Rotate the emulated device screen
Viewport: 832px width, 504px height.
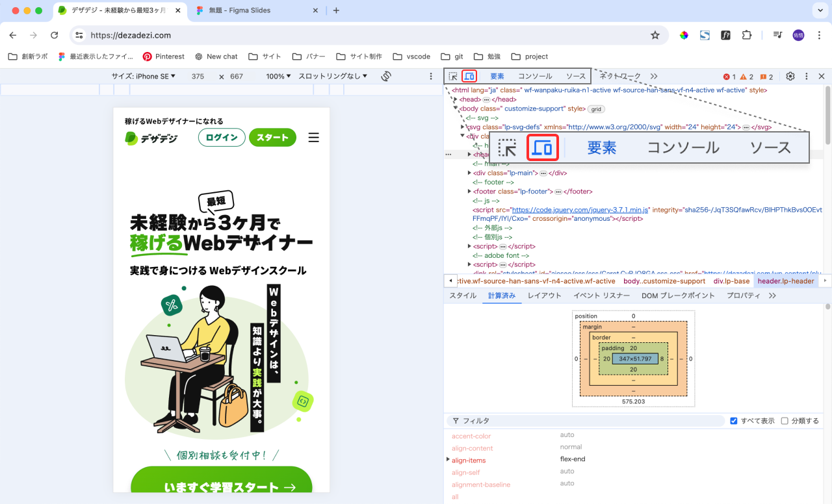tap(386, 76)
